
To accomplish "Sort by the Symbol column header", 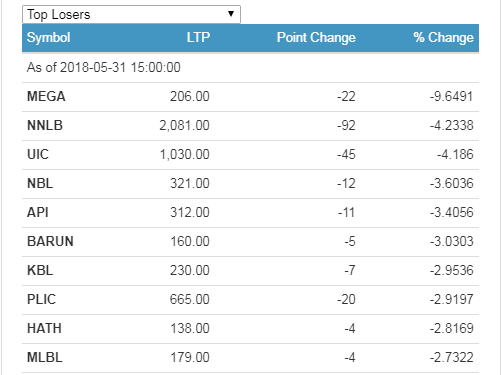I will (x=48, y=37).
